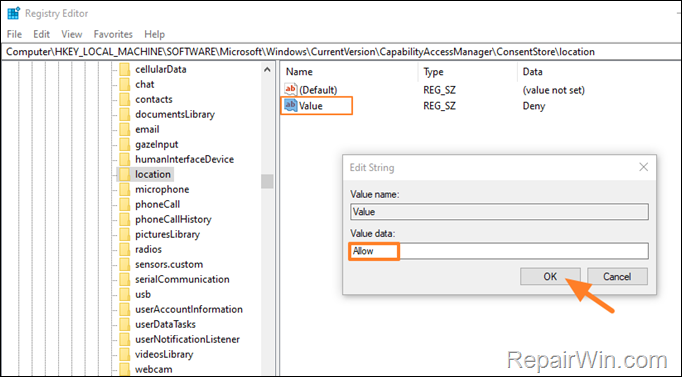Image resolution: width=682 pixels, height=377 pixels.
Task: Select the gazeInput folder icon
Action: coord(125,144)
